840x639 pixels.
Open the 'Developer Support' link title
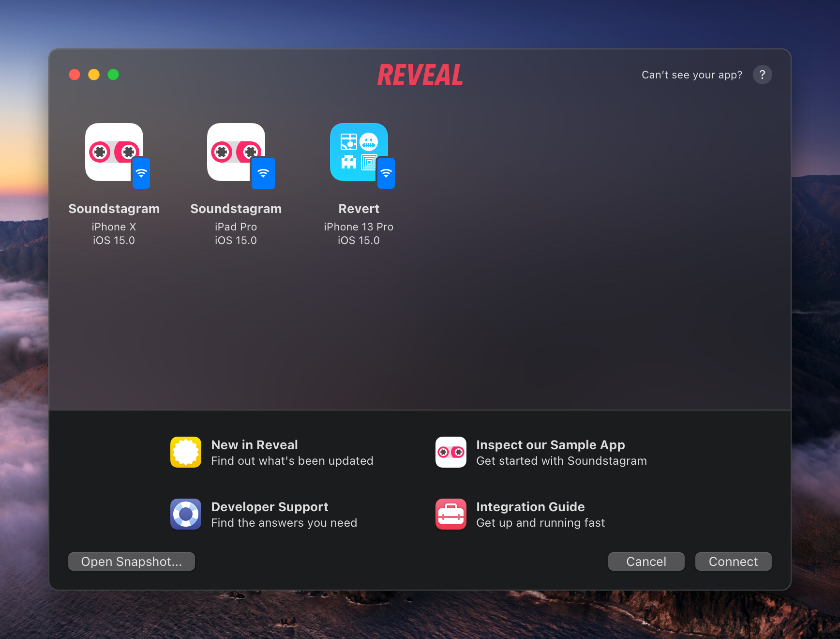270,507
